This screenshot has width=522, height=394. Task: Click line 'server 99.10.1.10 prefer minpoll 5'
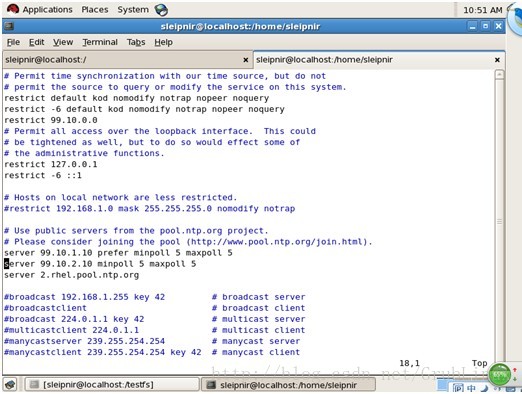coord(118,253)
